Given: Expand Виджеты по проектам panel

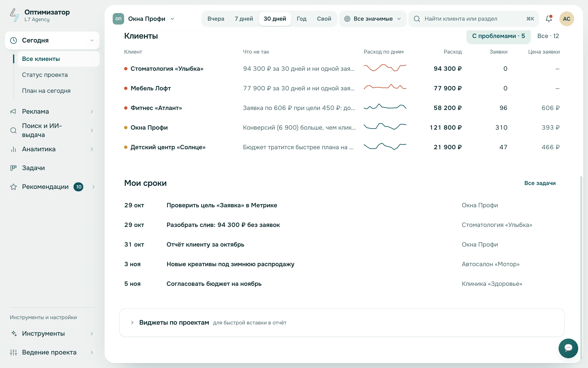Looking at the screenshot, I should [x=342, y=322].
